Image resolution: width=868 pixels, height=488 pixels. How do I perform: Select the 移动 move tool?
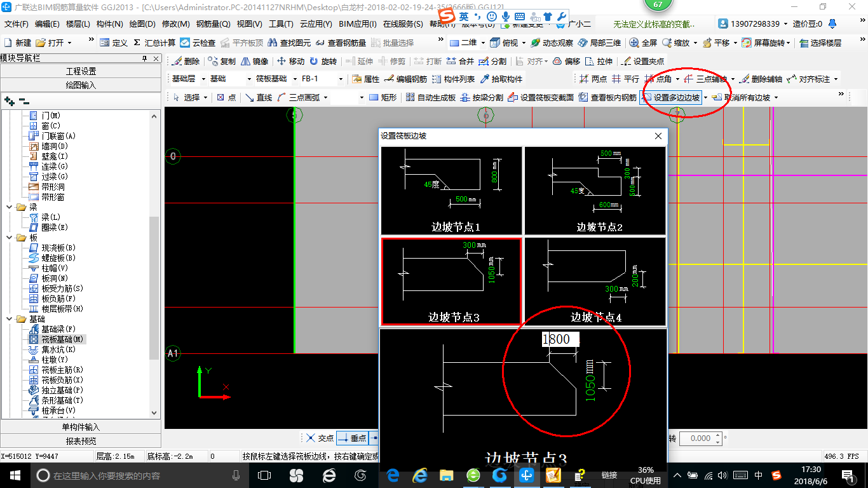tap(290, 61)
